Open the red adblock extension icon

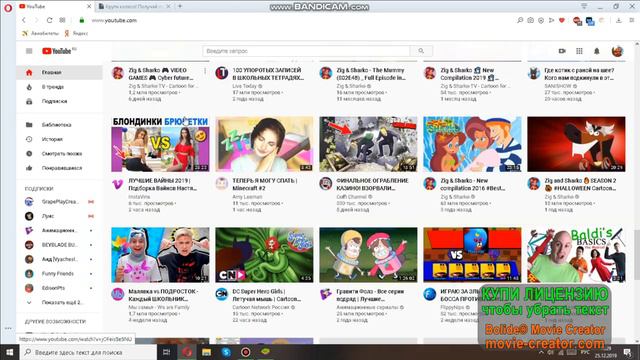(x=577, y=20)
